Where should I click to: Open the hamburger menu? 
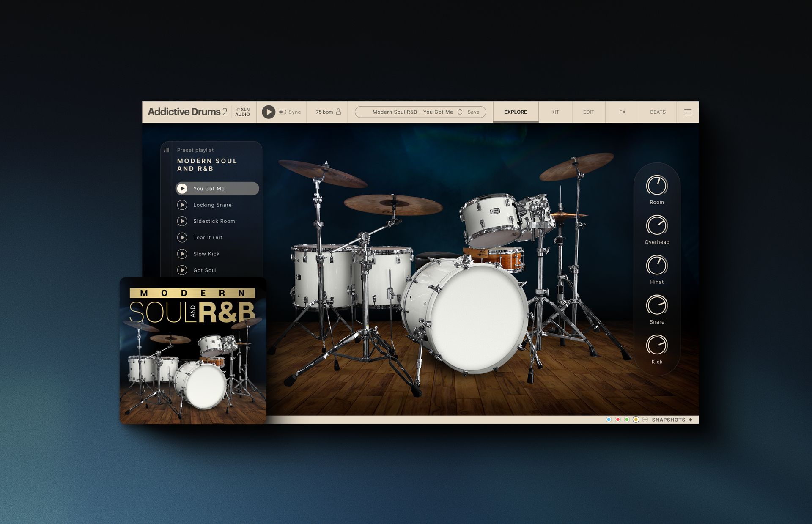(688, 112)
